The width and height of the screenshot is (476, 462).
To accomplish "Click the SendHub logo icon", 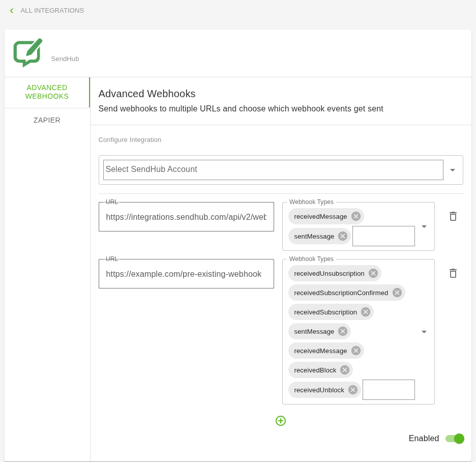I will click(28, 52).
